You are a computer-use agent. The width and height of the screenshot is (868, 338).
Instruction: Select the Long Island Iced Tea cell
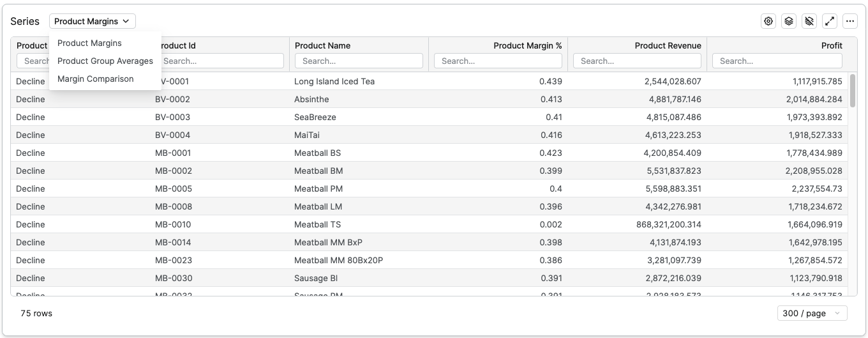click(x=334, y=81)
